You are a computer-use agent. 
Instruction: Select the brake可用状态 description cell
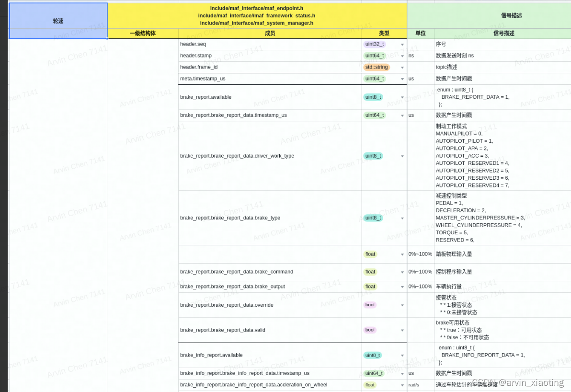click(x=502, y=330)
